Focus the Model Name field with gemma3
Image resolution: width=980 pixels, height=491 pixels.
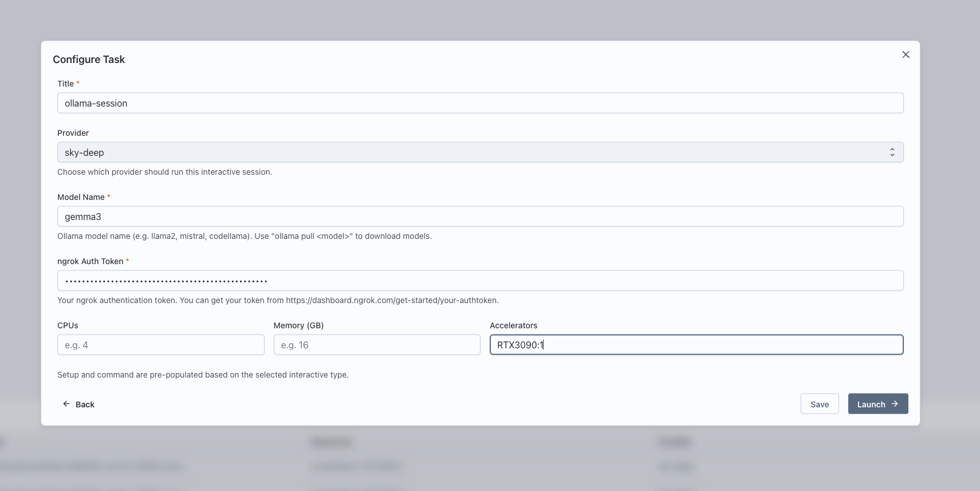pyautogui.click(x=480, y=217)
